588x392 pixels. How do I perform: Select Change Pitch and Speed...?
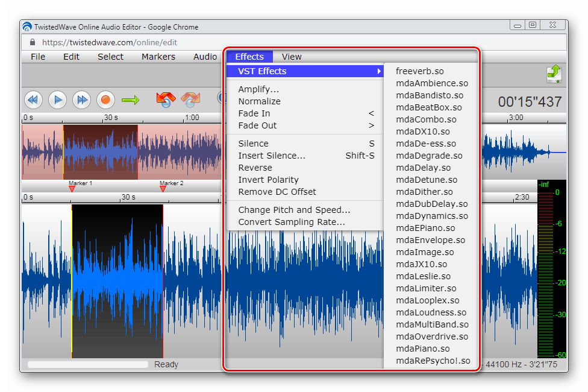[x=294, y=210]
